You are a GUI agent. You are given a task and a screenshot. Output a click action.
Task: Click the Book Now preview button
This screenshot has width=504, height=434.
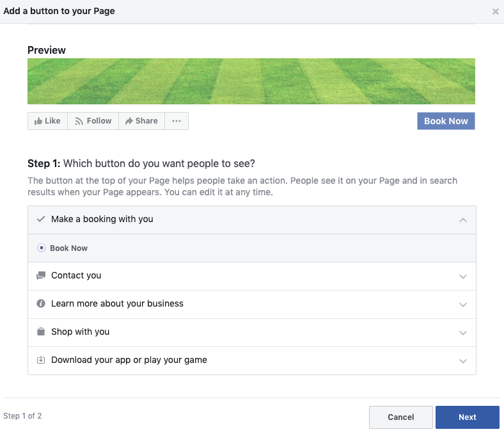tap(446, 121)
